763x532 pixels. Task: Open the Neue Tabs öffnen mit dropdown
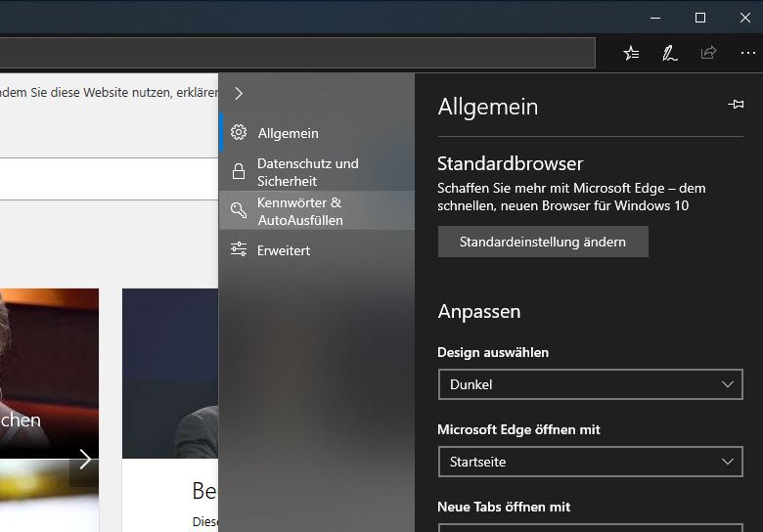(x=590, y=528)
